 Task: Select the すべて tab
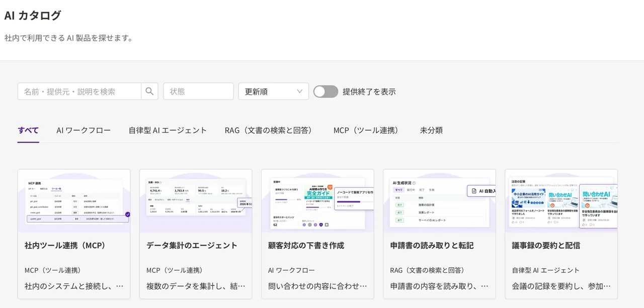tap(28, 130)
